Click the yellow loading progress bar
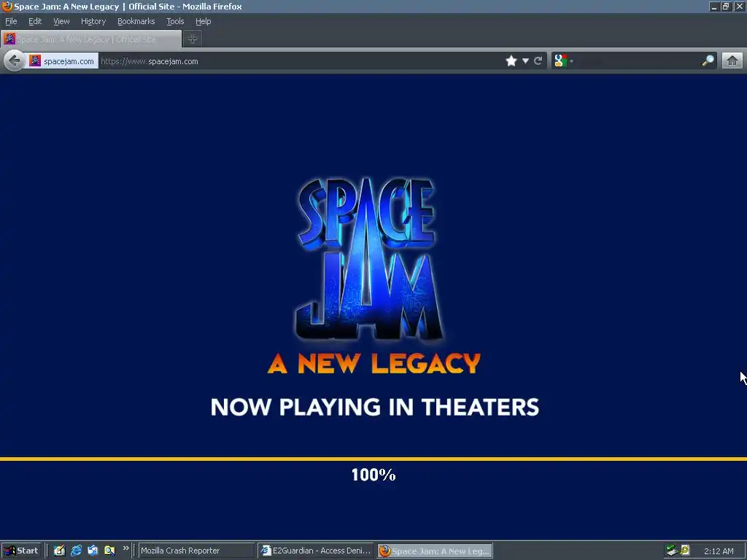747x560 pixels. [x=373, y=459]
